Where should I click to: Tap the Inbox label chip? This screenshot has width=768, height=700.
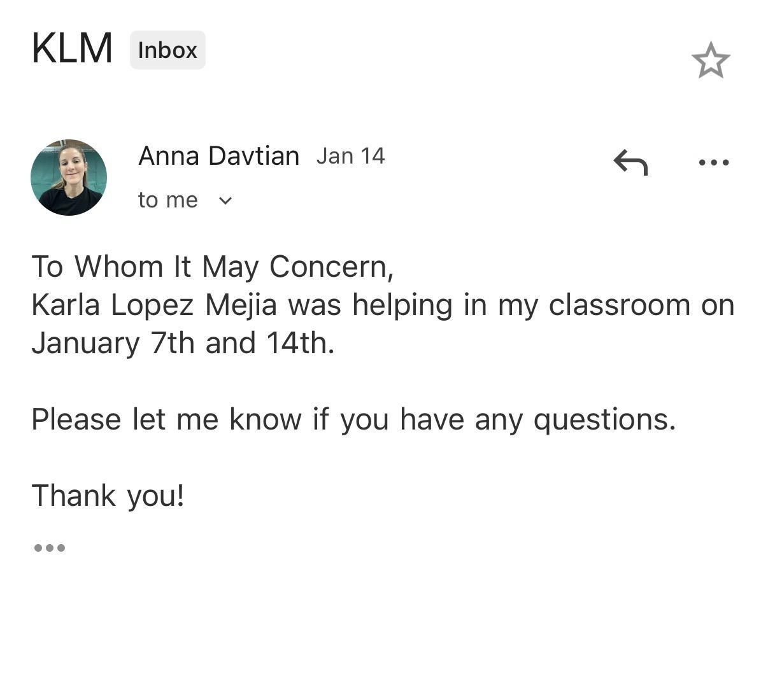click(167, 50)
